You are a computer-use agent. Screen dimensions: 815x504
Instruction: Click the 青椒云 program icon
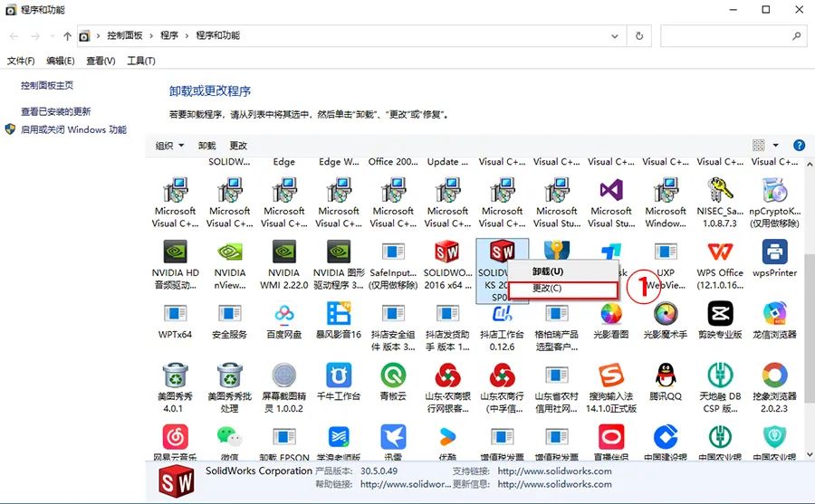393,376
